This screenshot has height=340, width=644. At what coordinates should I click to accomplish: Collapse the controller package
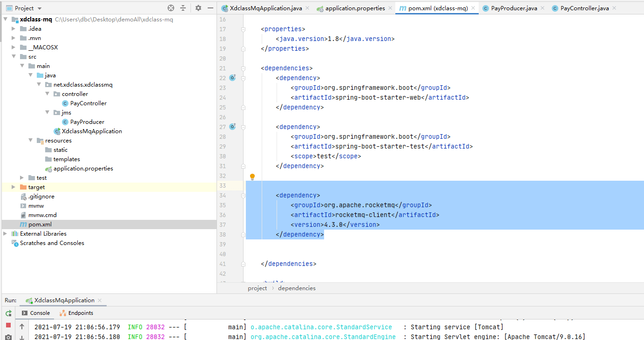coord(47,94)
